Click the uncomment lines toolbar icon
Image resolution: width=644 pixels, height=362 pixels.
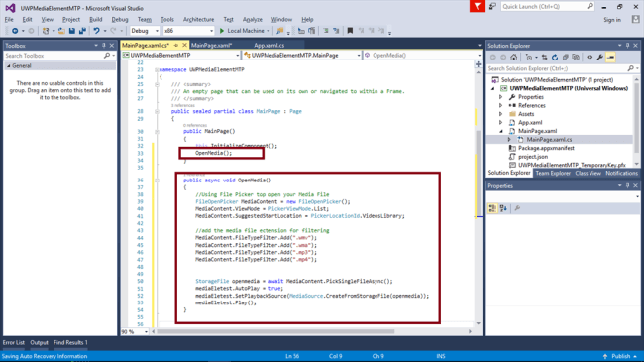(x=336, y=31)
